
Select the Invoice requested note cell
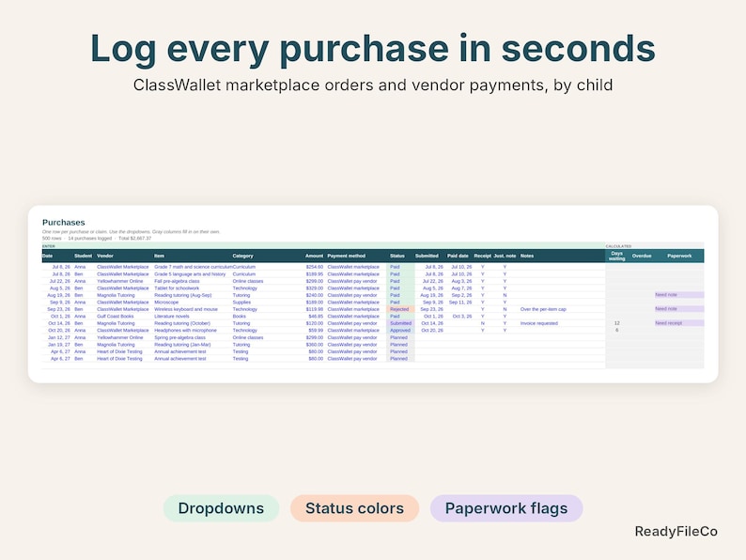(x=539, y=323)
